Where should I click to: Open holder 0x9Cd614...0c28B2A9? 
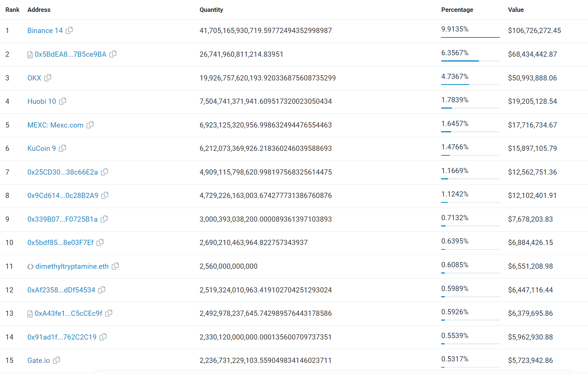tap(63, 195)
